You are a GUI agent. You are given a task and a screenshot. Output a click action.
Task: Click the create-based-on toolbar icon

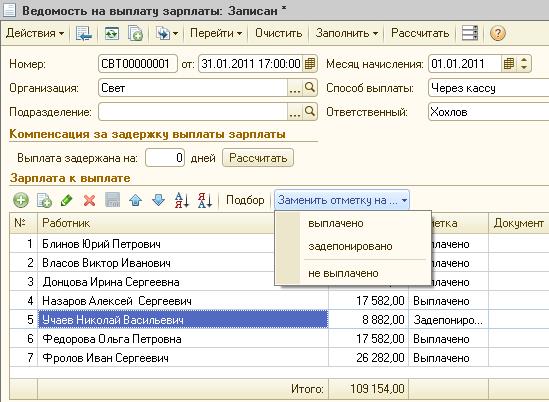tap(163, 34)
